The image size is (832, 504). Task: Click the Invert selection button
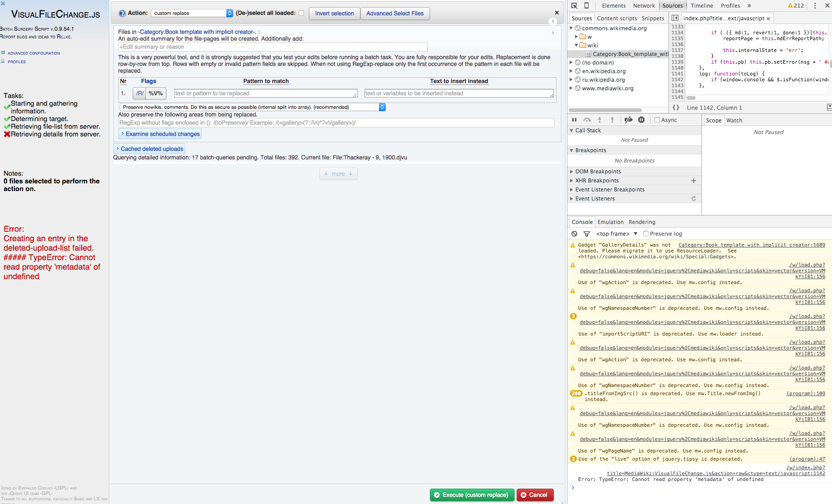[x=334, y=14]
